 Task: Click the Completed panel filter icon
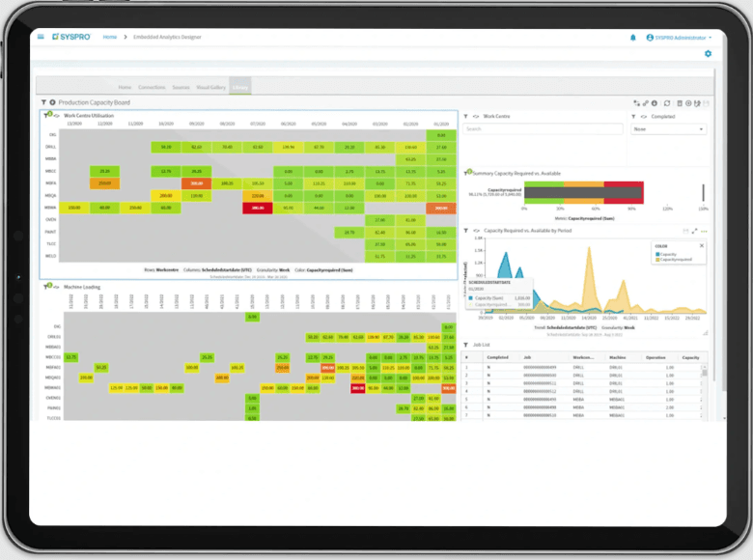click(633, 117)
